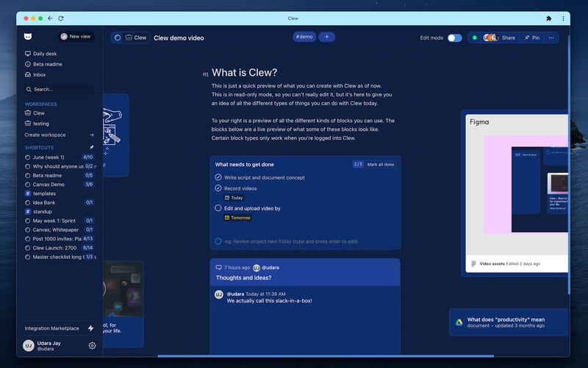Click udara's avatar beside the comment
This screenshot has height=368, width=588.
[219, 295]
